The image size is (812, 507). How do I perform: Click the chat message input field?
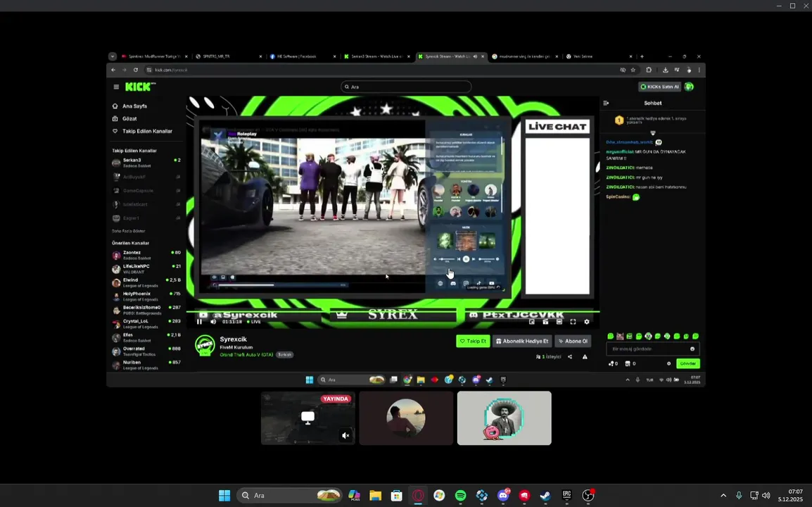click(x=652, y=349)
